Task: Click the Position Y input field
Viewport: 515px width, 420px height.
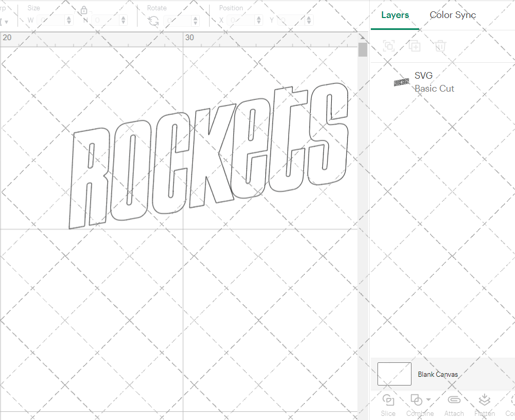Action: (291, 21)
